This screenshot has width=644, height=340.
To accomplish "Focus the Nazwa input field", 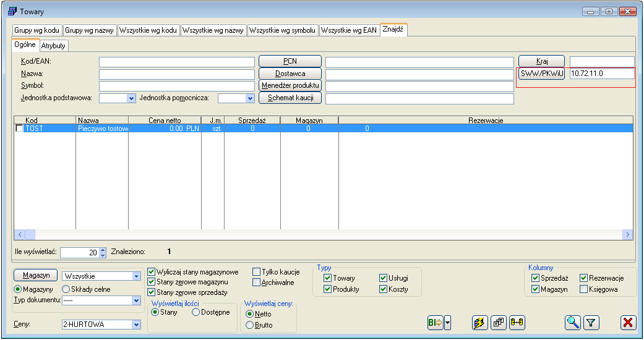I will tap(177, 74).
